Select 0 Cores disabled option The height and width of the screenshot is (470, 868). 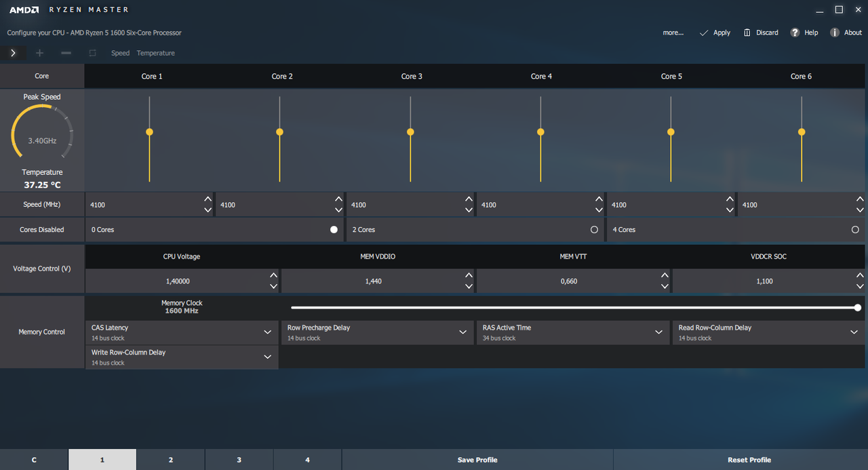tap(334, 230)
